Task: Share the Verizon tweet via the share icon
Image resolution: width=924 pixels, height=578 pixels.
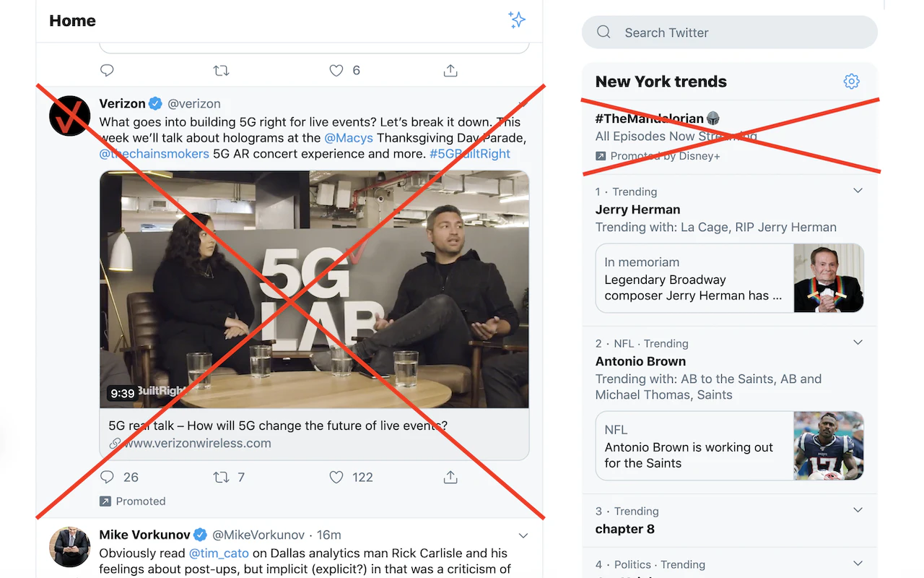Action: click(450, 477)
